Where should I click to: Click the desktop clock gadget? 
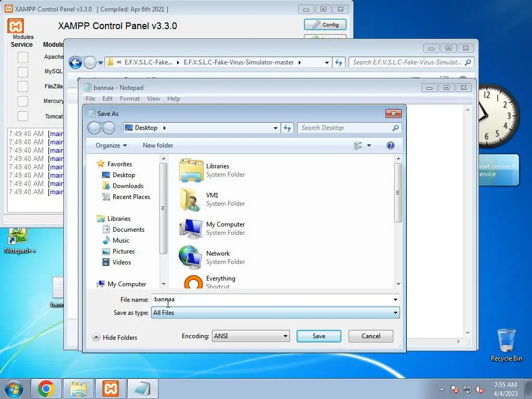click(498, 116)
